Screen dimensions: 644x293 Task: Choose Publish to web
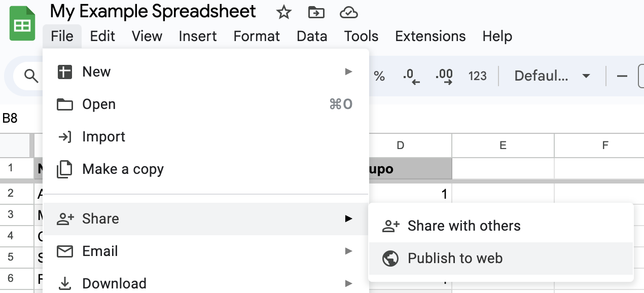pos(455,259)
